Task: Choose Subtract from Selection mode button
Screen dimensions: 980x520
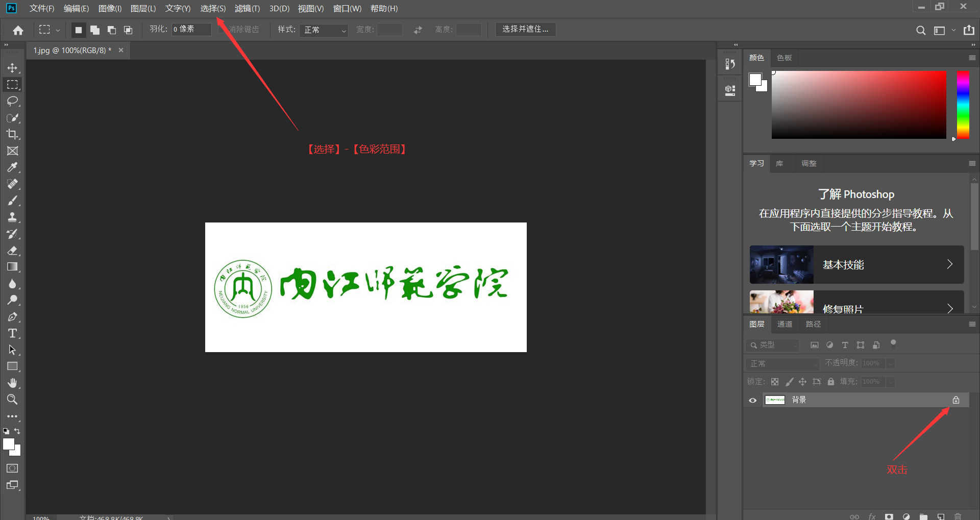Action: 111,30
